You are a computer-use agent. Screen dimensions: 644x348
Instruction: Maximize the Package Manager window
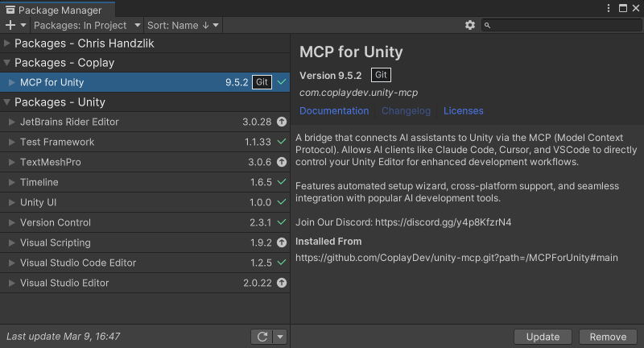(x=623, y=8)
